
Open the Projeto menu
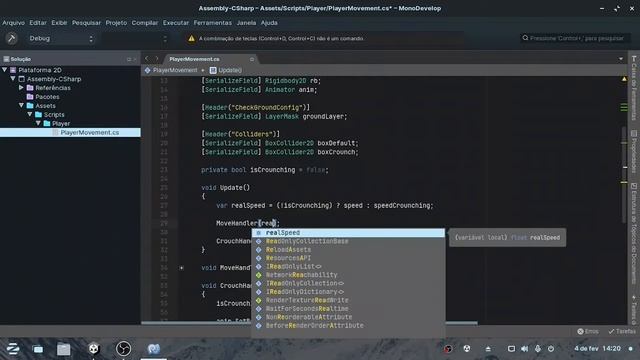coord(116,23)
